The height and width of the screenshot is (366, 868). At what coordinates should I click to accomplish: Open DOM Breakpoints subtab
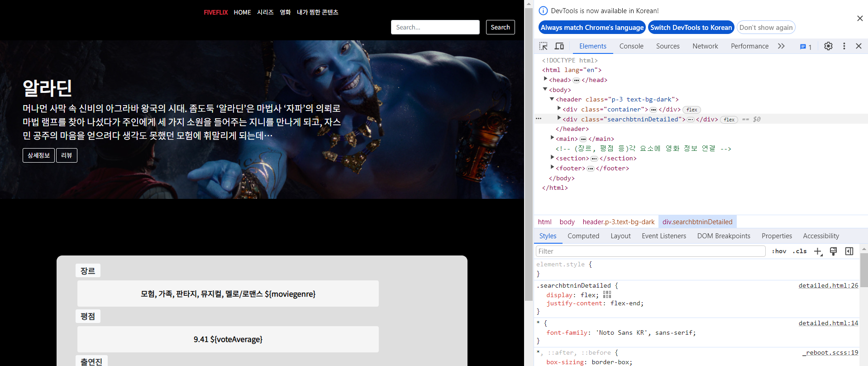pos(724,236)
